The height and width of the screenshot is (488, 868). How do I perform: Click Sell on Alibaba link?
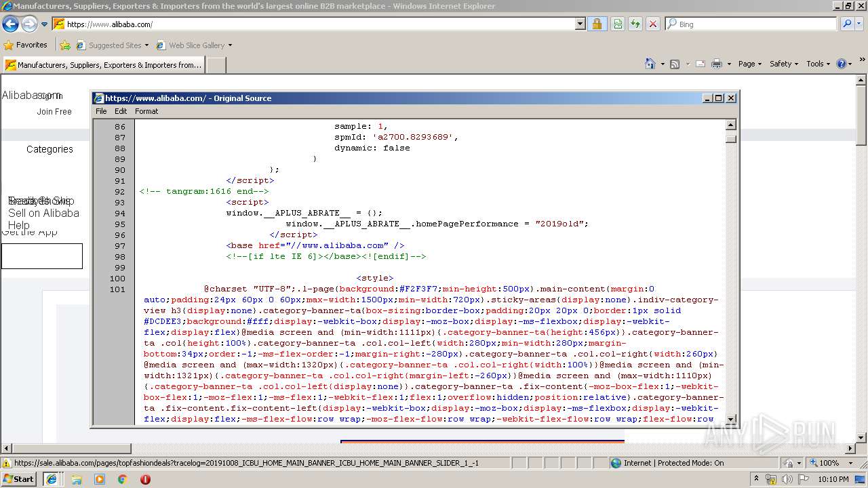(43, 213)
